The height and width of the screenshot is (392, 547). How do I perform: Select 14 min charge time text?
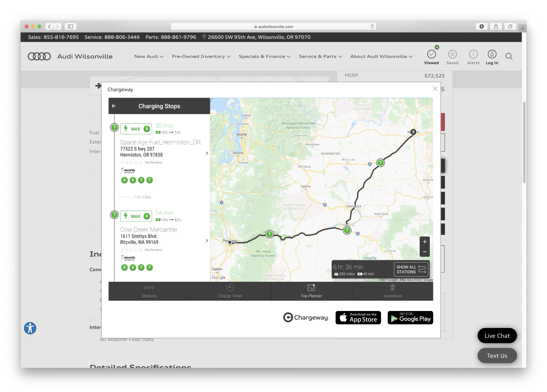point(164,213)
